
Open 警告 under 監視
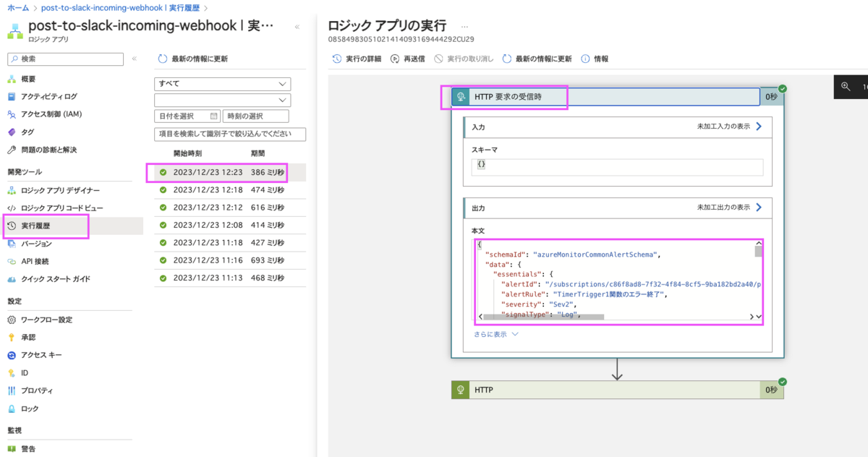pos(28,449)
